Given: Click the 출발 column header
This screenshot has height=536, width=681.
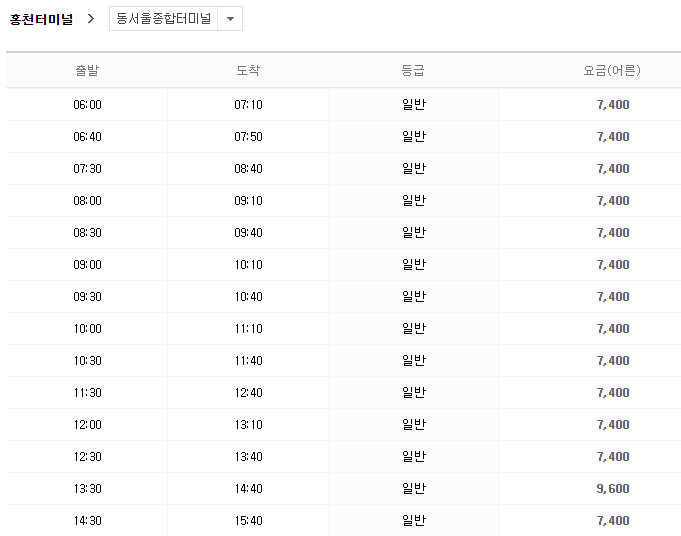Looking at the screenshot, I should point(87,70).
